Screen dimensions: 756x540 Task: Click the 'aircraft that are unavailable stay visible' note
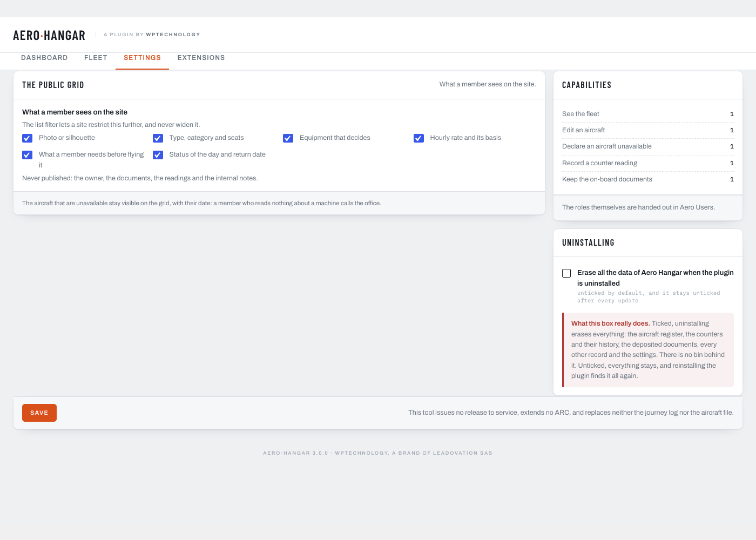click(201, 204)
